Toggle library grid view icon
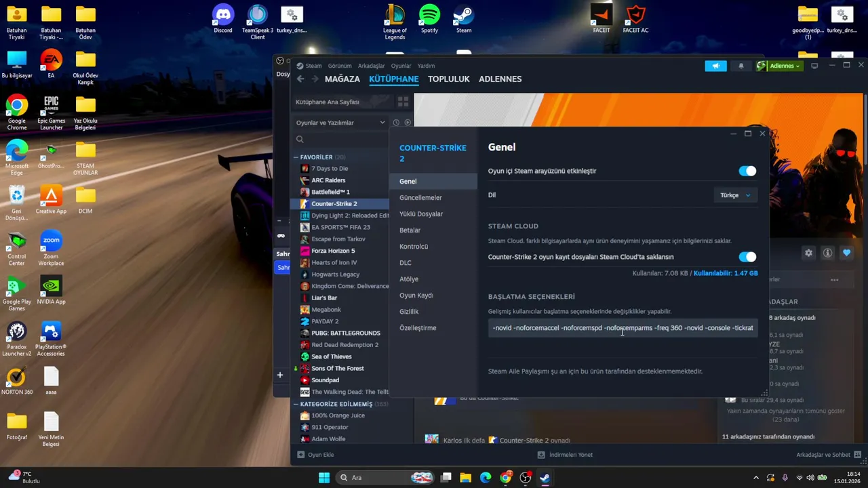 pos(403,102)
